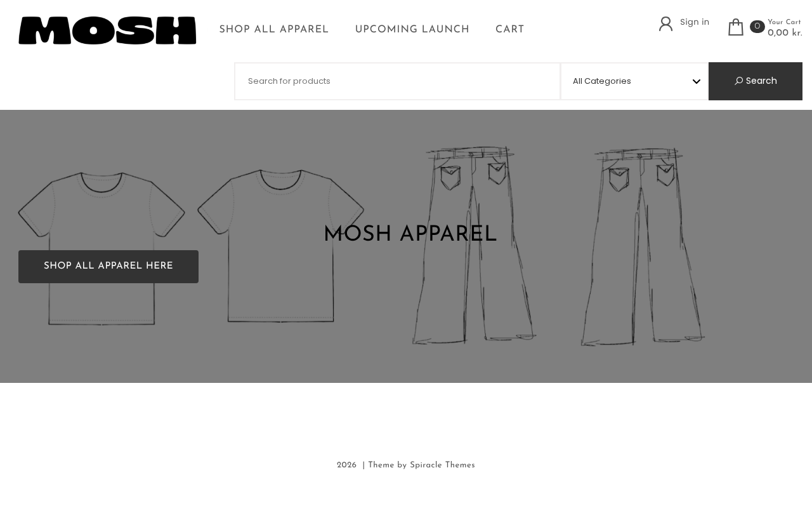The image size is (812, 508).
Task: Click the magnifier icon in Search button
Action: pyautogui.click(x=738, y=81)
